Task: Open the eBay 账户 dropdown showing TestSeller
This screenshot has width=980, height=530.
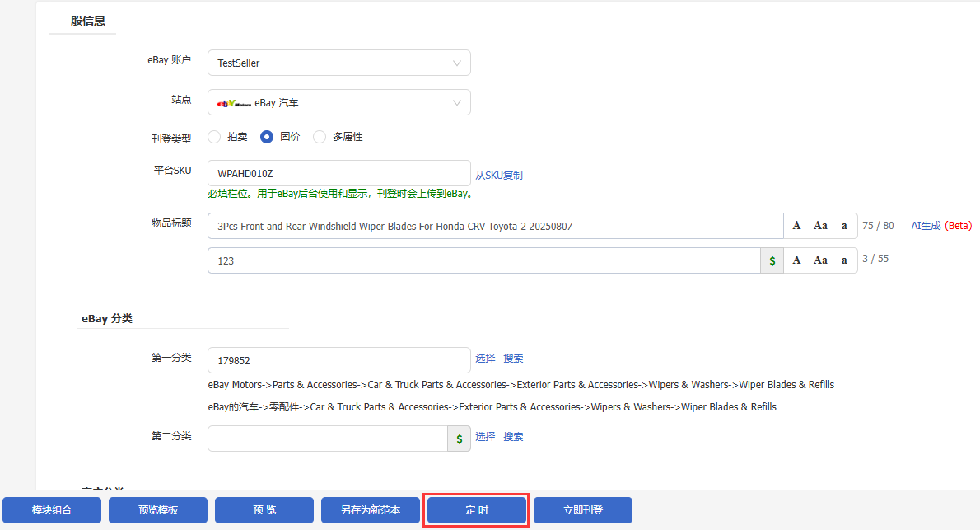Action: [x=338, y=63]
